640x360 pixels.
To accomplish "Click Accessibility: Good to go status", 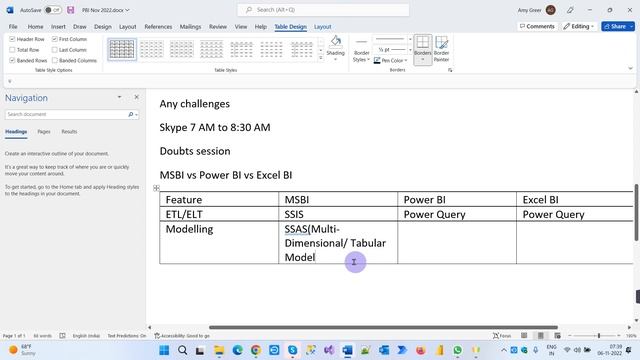I will (x=182, y=336).
